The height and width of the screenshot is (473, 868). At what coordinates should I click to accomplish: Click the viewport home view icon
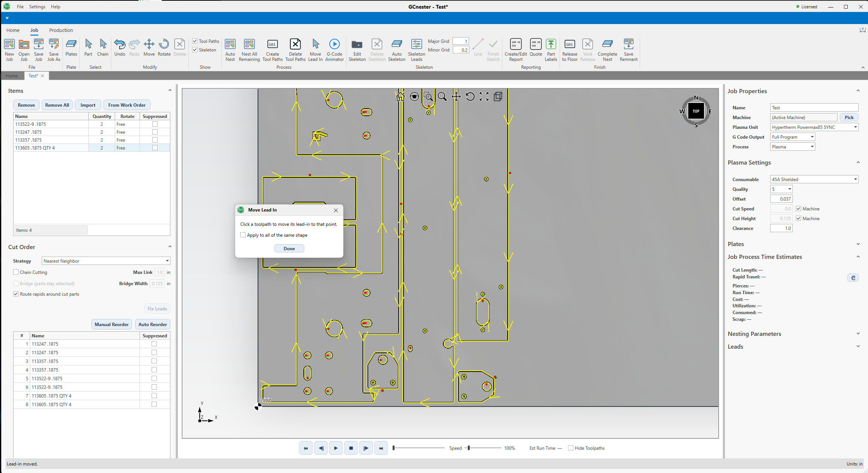coord(400,97)
